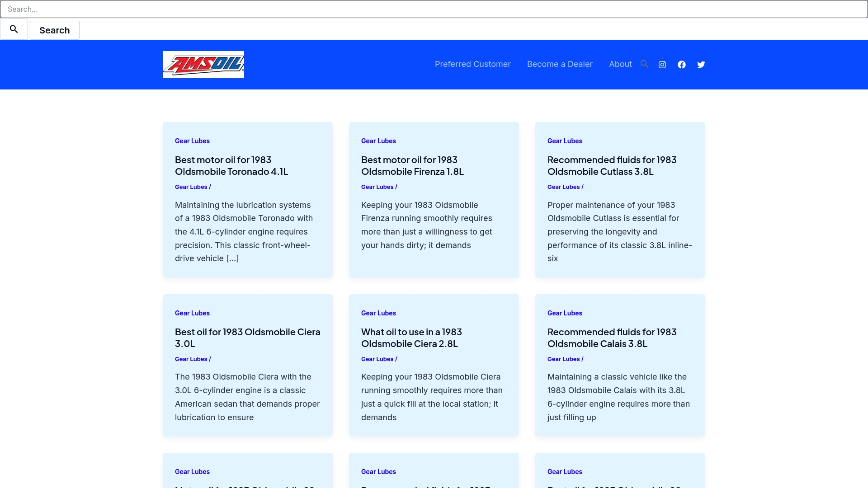The height and width of the screenshot is (488, 868).
Task: Click excerpt 'Maintaining a classic vehicle like the'
Action: coord(617,377)
